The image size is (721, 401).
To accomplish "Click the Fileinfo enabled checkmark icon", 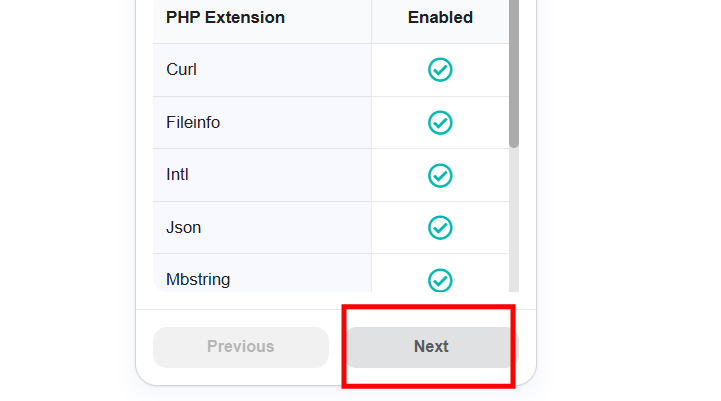I will pos(440,123).
